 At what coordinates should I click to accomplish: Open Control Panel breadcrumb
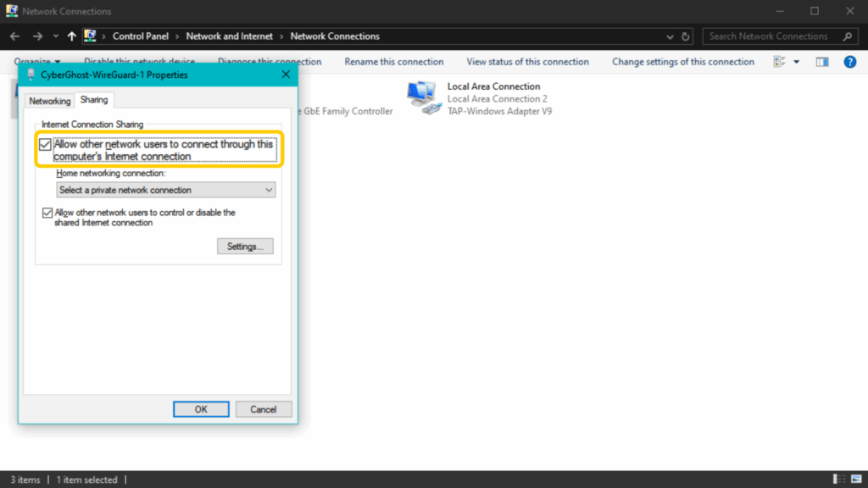point(141,36)
